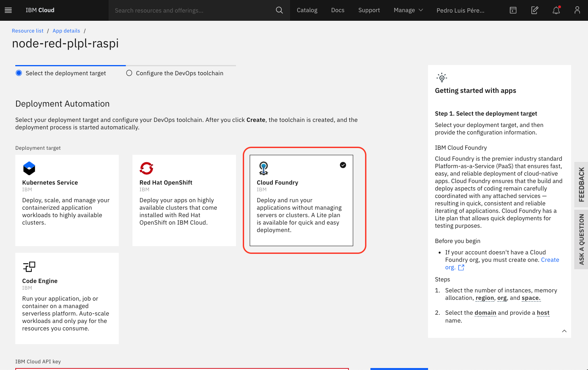Collapse the Getting started panel chevron
Viewport: 588px width, 370px height.
pyautogui.click(x=564, y=331)
